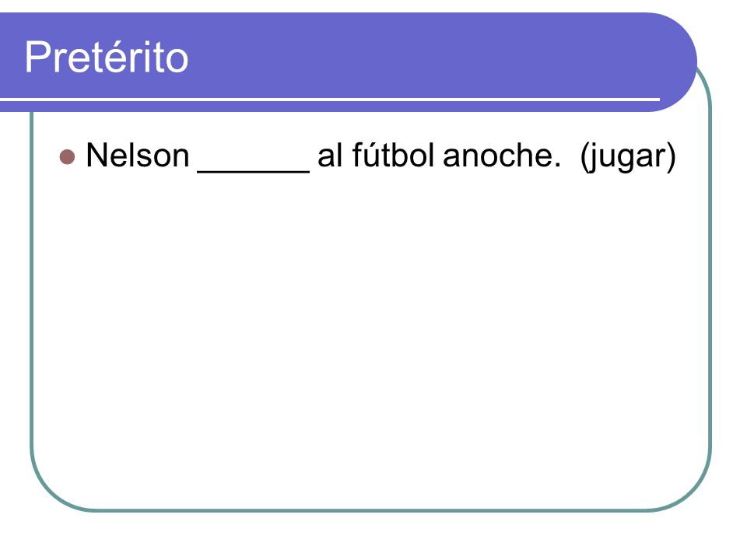This screenshot has width=747, height=560.
Task: Click the period after anoche
Action: click(556, 165)
